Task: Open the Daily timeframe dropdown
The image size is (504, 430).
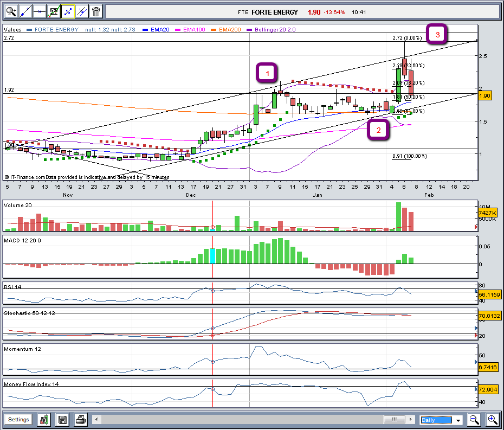Action: (458, 420)
